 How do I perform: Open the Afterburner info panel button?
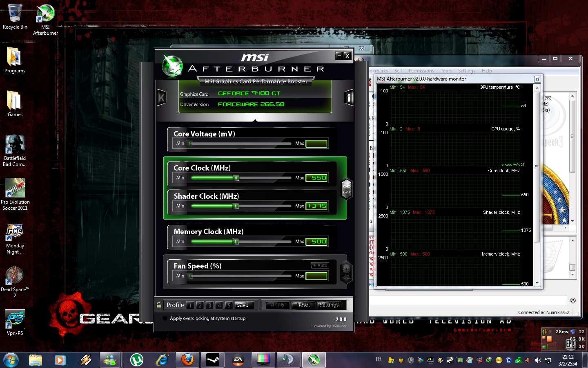[x=349, y=98]
